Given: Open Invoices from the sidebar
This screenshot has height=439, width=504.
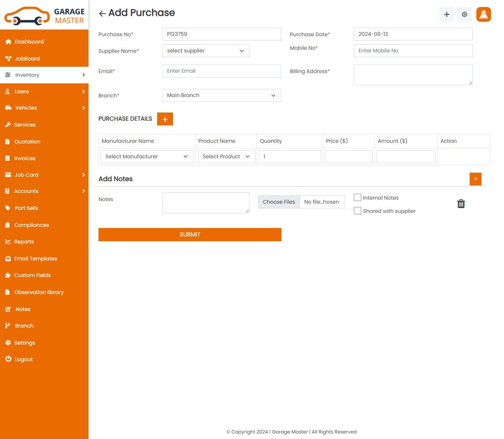Looking at the screenshot, I should (25, 158).
